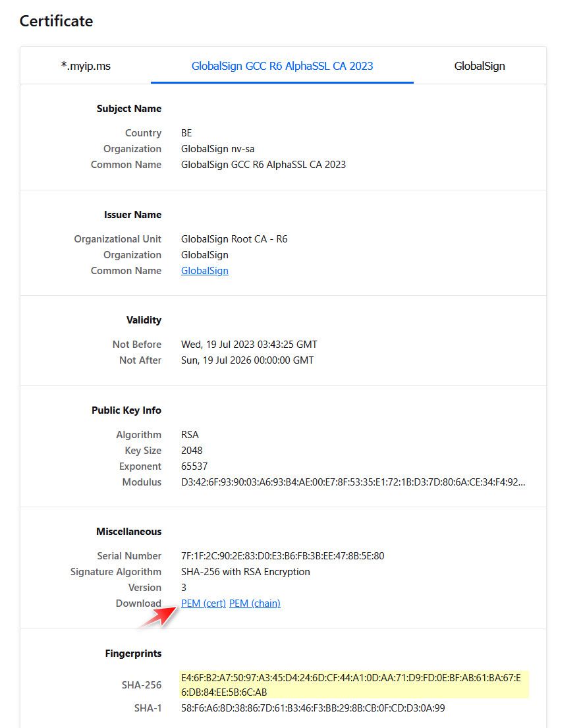The height and width of the screenshot is (728, 583).
Task: Select the Organization value GlobalSign nv-sa
Action: 217,149
